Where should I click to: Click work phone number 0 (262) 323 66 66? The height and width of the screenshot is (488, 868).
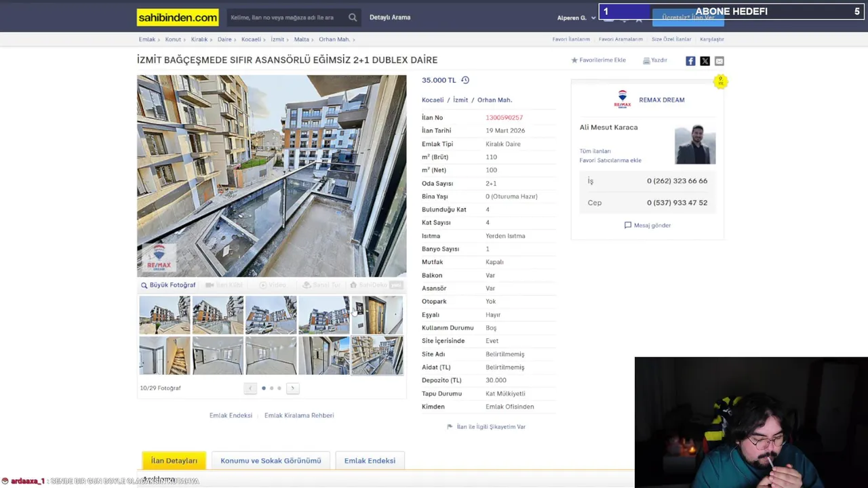tap(677, 181)
